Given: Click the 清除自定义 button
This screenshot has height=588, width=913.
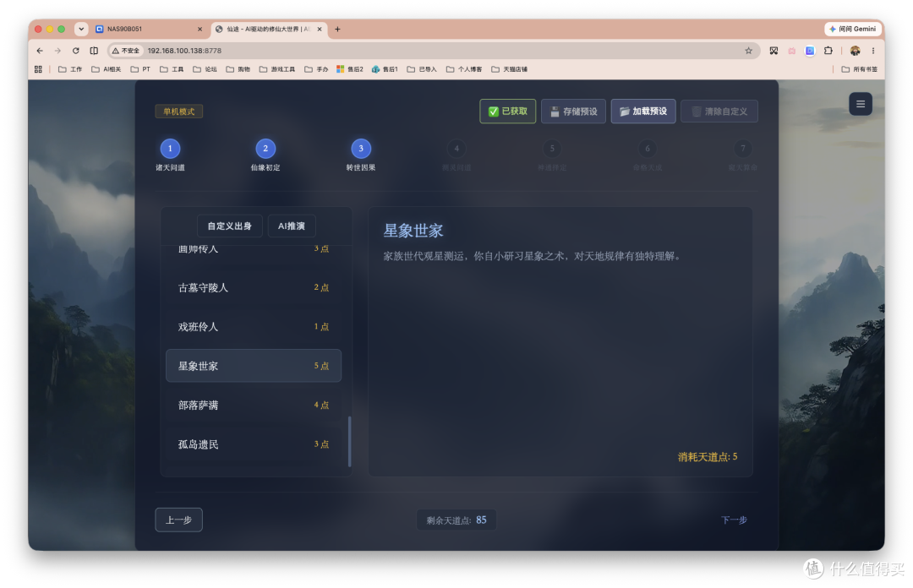Looking at the screenshot, I should pos(719,112).
